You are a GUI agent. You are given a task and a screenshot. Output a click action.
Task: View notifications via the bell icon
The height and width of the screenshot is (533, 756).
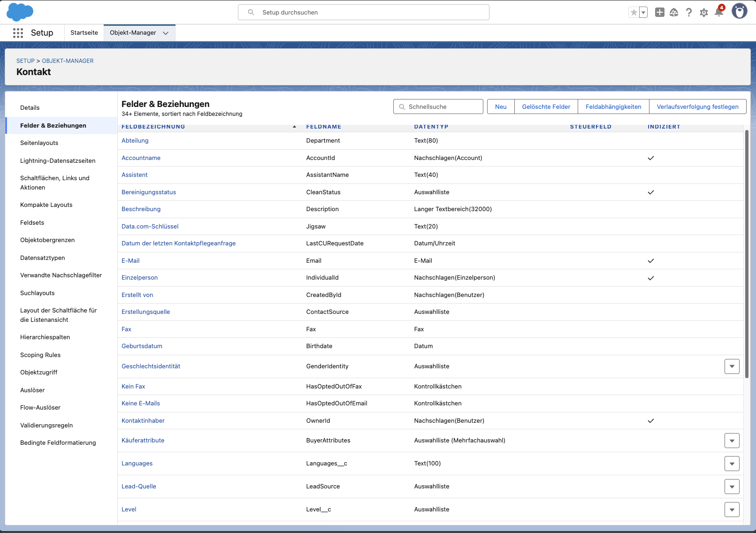(718, 13)
